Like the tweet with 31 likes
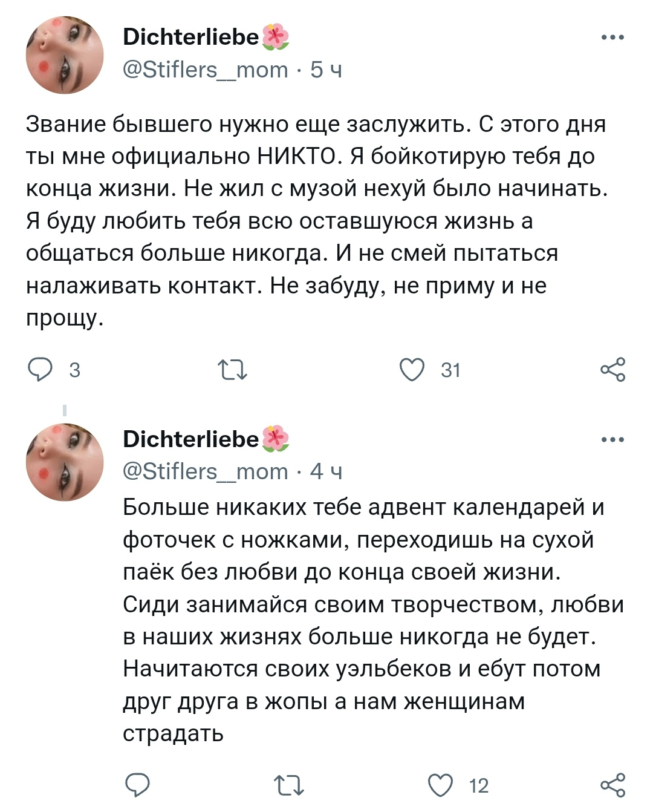 click(x=413, y=369)
